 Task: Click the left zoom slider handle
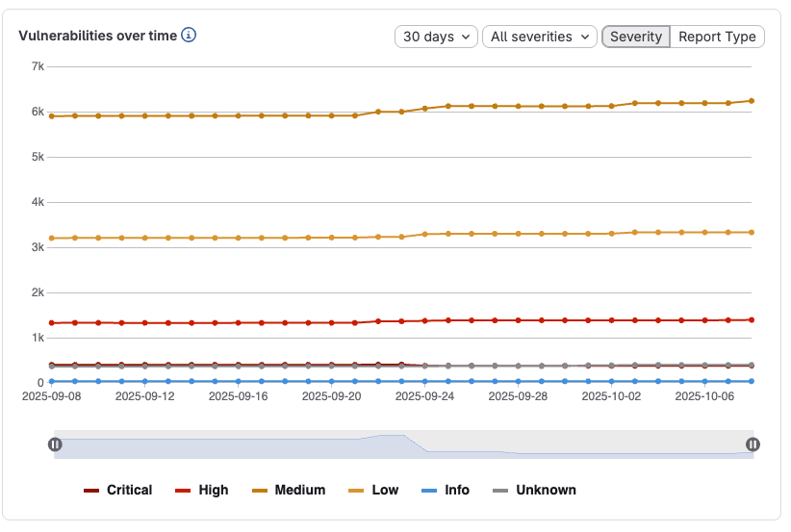coord(55,444)
